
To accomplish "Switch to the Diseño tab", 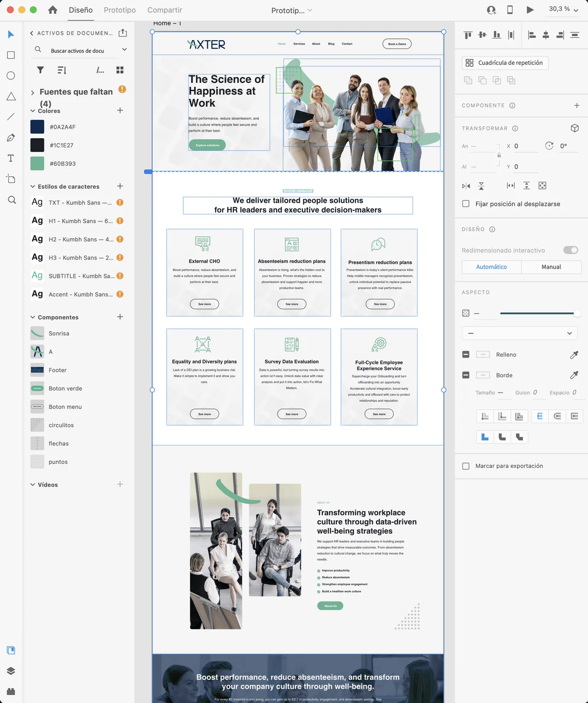I will pyautogui.click(x=81, y=10).
